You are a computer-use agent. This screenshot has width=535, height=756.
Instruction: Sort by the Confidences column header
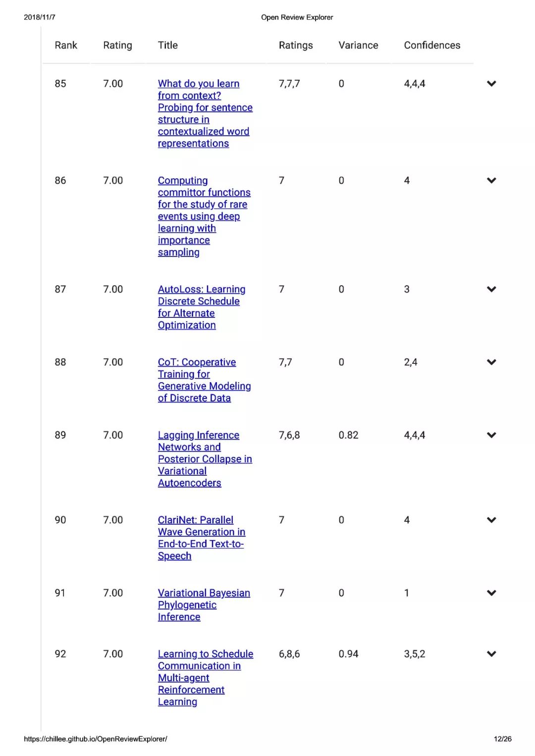[x=432, y=45]
